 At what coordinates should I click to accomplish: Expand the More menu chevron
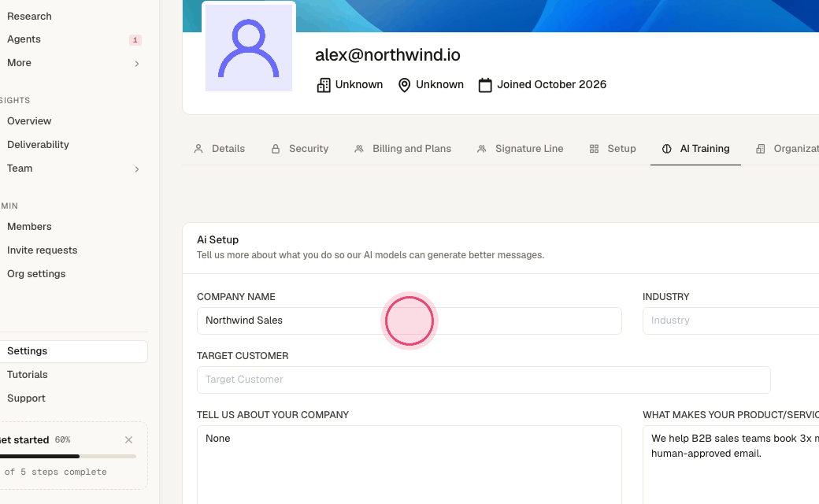[137, 64]
